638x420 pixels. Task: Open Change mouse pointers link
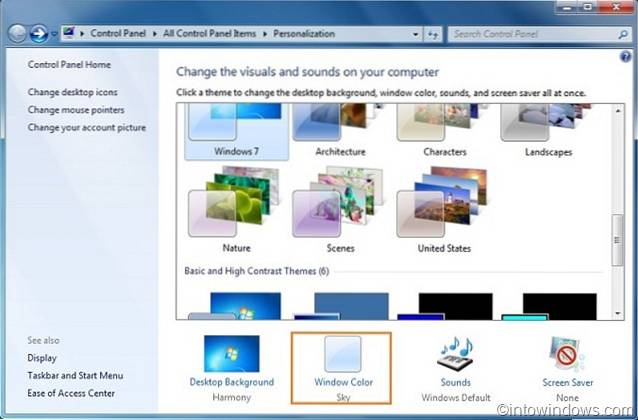pyautogui.click(x=76, y=110)
